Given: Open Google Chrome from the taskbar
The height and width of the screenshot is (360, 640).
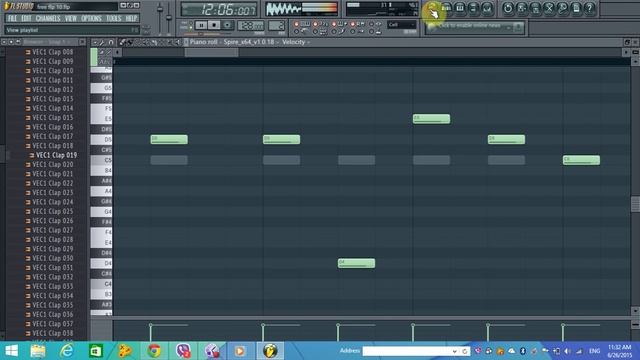Looking at the screenshot, I should 154,351.
